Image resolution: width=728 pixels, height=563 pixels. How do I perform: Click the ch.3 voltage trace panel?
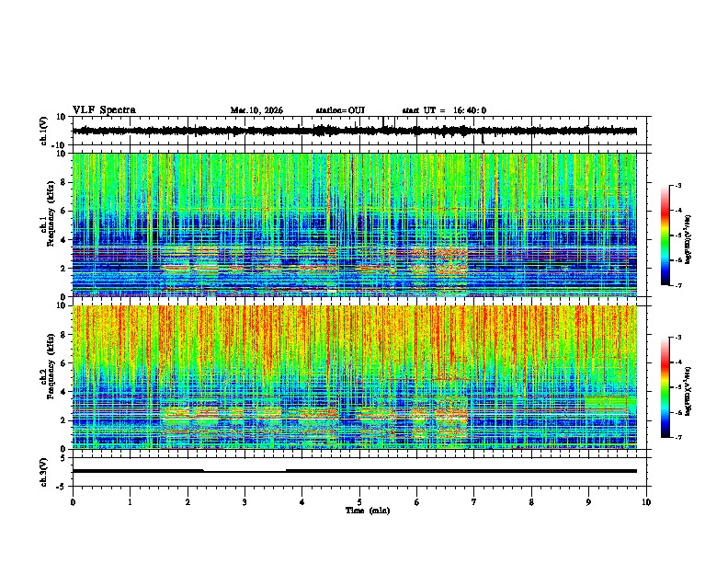coord(361,472)
